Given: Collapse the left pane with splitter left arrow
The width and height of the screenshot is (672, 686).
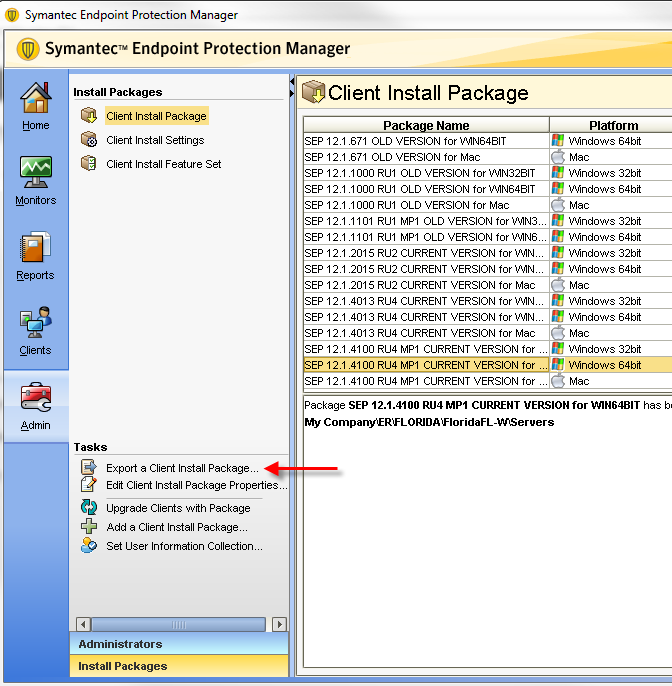Looking at the screenshot, I should [x=291, y=81].
